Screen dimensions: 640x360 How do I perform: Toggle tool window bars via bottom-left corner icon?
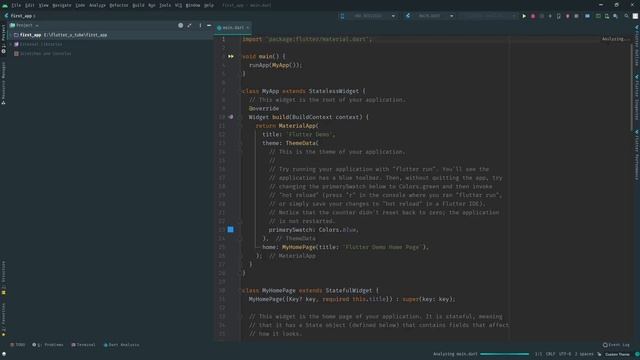pos(4,354)
